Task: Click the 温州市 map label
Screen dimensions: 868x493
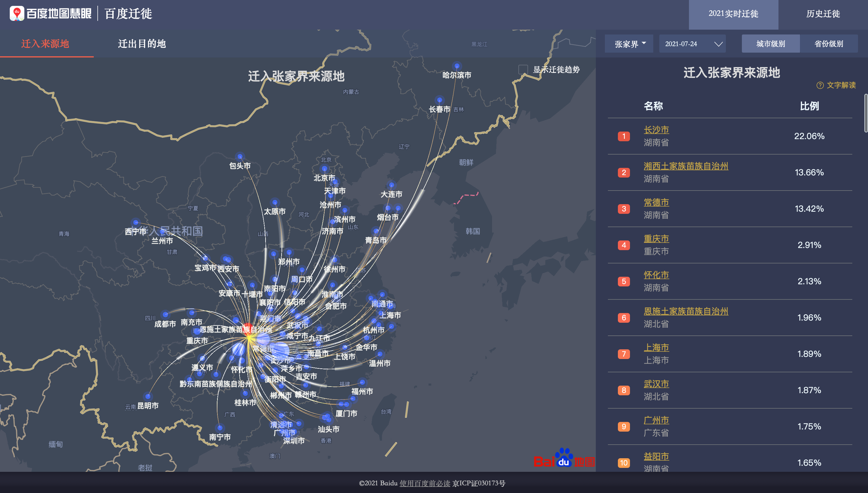Action: [380, 363]
